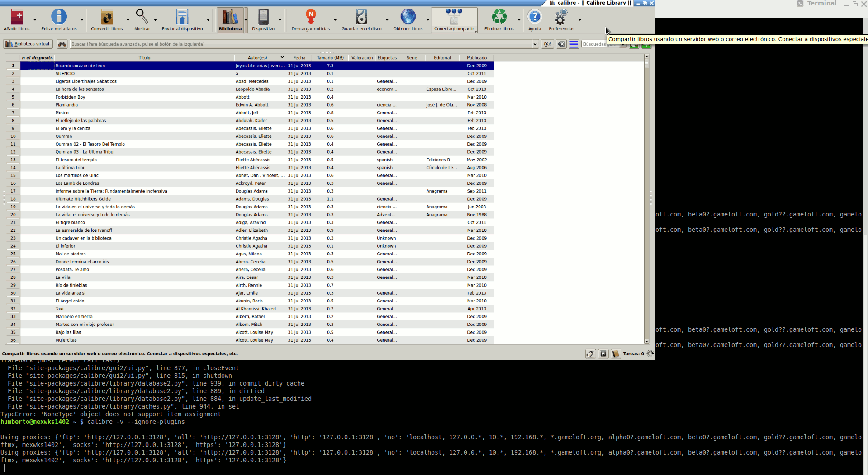The width and height of the screenshot is (868, 475).
Task: Sort by the Tamaño (MB) column header
Action: pos(330,58)
